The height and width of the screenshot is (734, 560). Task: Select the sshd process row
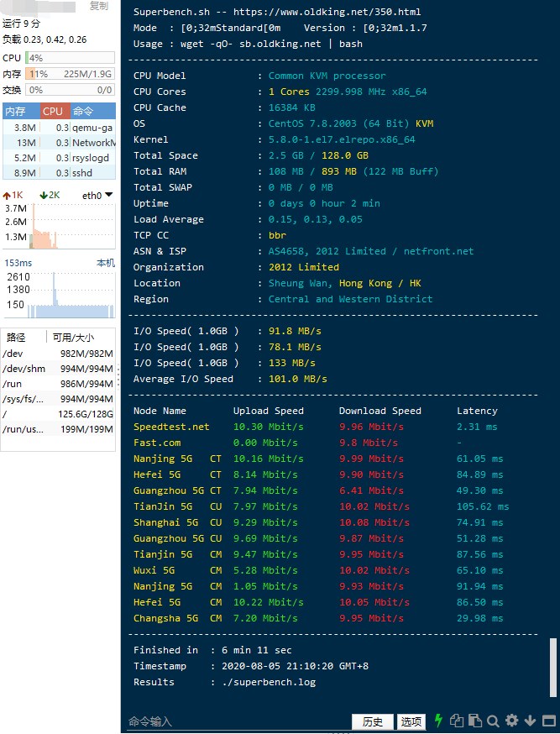pos(59,173)
